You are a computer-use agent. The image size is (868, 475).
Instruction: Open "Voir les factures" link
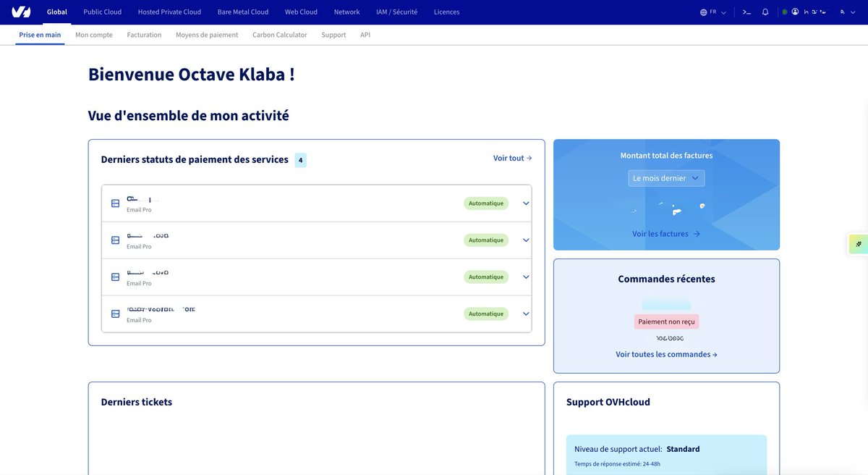pyautogui.click(x=665, y=233)
